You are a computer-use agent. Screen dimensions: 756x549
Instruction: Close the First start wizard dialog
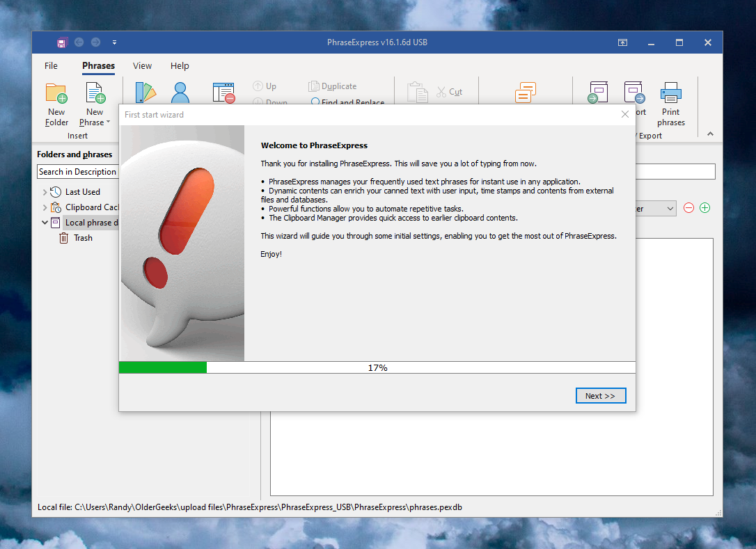click(x=625, y=114)
